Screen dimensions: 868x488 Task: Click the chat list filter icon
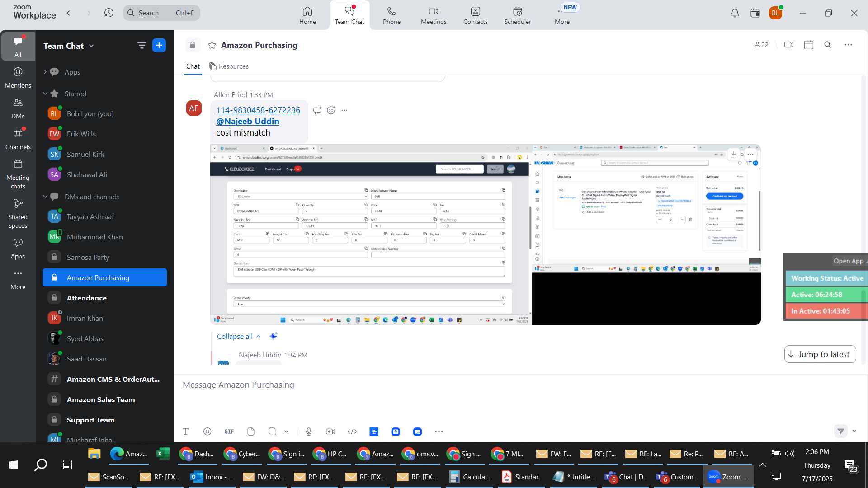pyautogui.click(x=142, y=45)
